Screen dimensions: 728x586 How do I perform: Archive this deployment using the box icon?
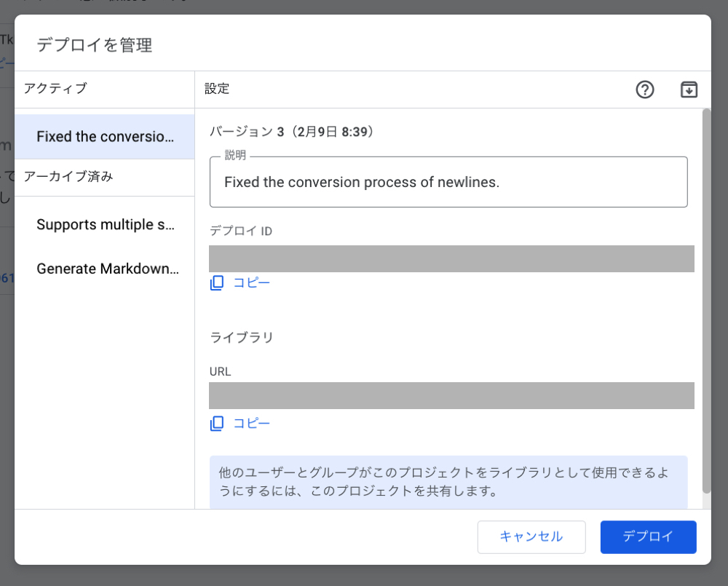click(687, 90)
